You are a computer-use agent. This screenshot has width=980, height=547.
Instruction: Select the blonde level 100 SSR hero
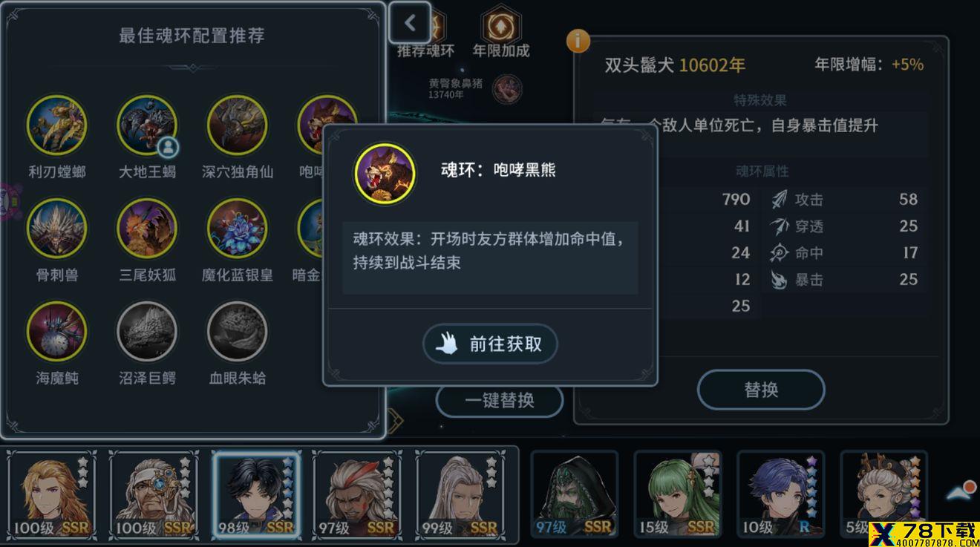coord(52,495)
